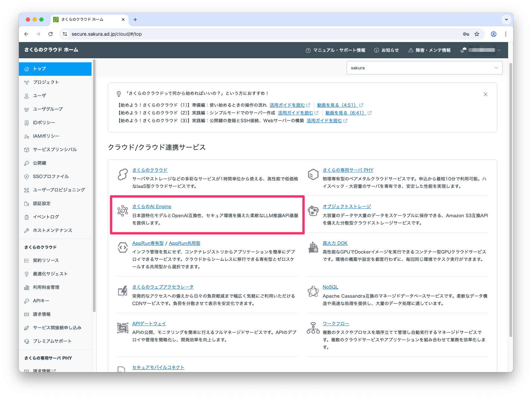Click the さくらのAI Engine service icon

click(122, 211)
